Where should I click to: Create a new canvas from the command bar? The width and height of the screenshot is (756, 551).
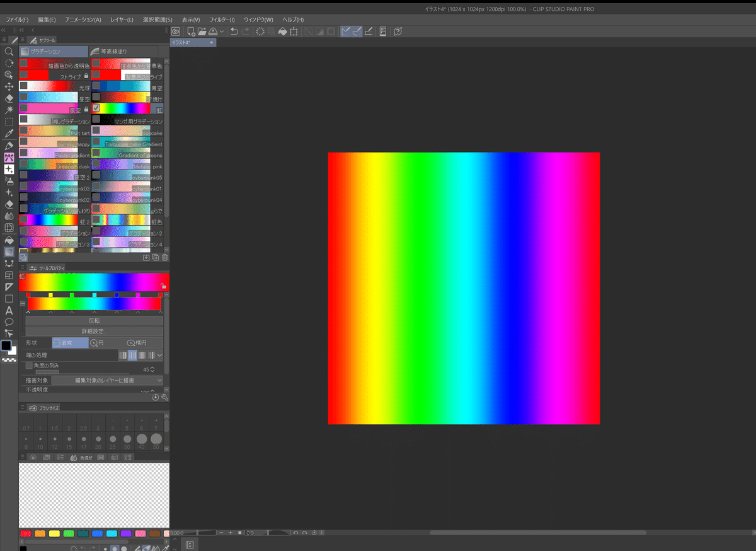[190, 31]
